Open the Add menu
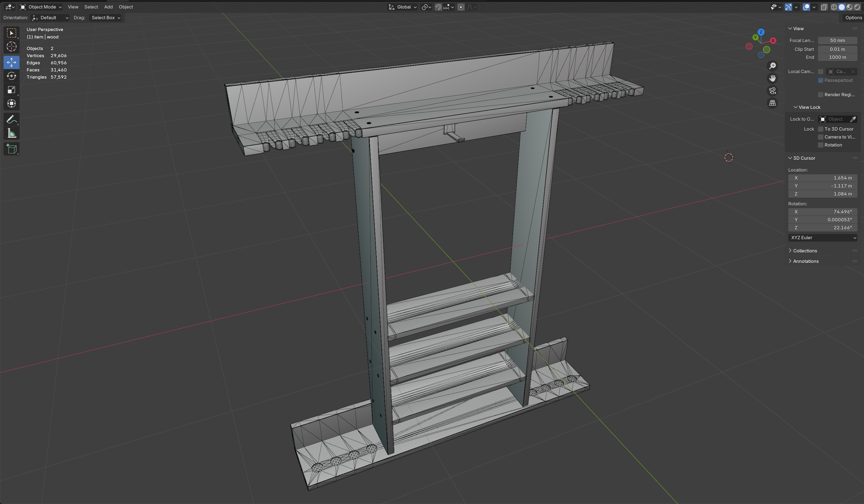The width and height of the screenshot is (864, 504). click(x=108, y=7)
